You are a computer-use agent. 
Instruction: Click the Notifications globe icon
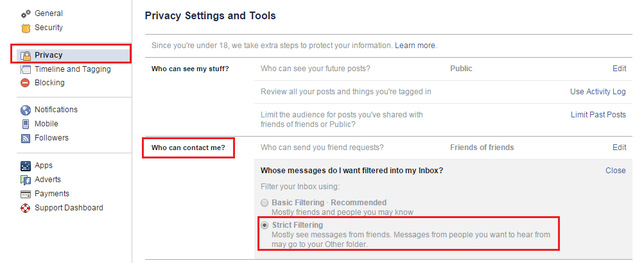tap(26, 110)
